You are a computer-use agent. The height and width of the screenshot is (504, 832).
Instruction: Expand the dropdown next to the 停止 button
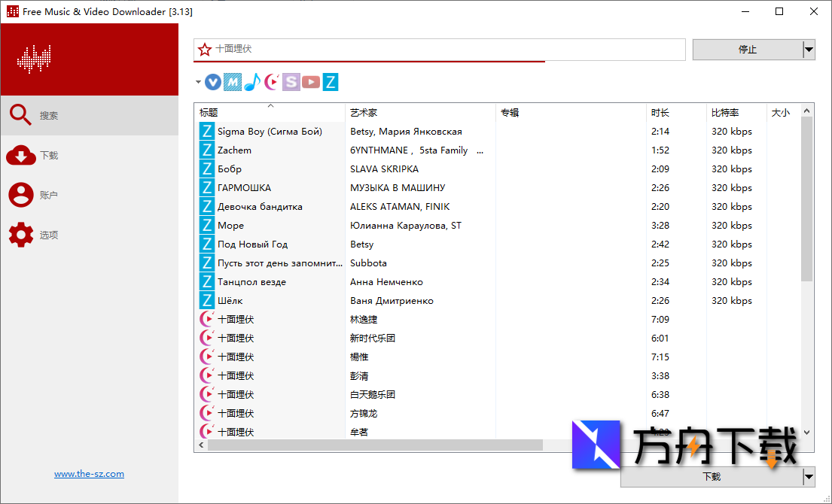[809, 50]
